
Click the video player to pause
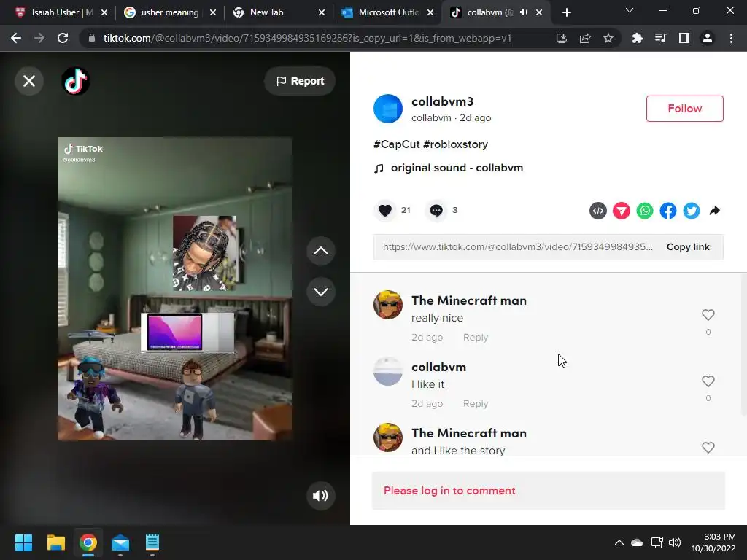(175, 289)
